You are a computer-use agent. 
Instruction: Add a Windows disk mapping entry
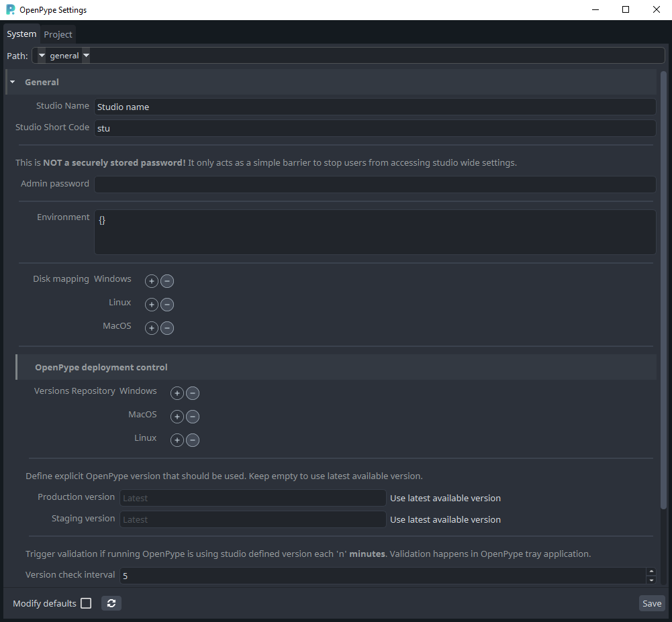point(151,280)
